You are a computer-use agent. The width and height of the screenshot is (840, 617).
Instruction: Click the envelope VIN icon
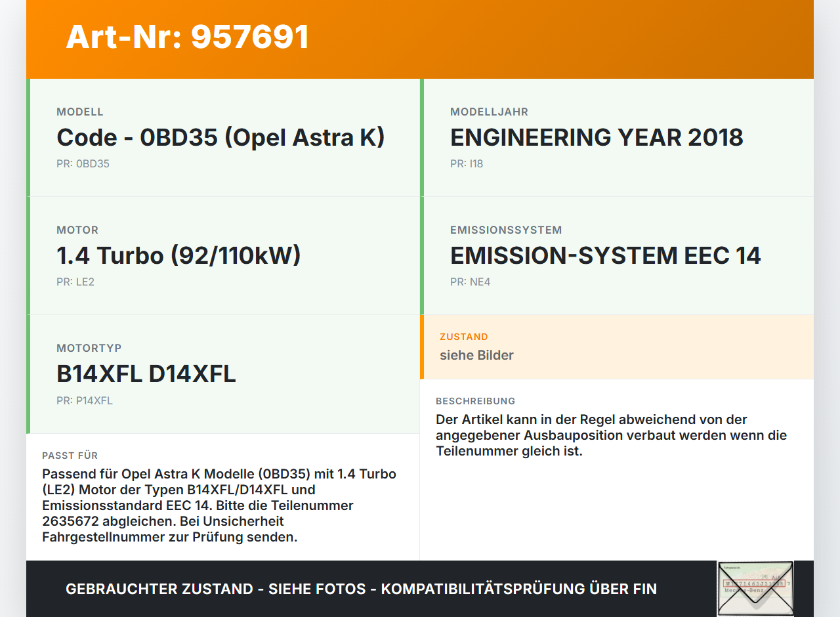coord(755,588)
